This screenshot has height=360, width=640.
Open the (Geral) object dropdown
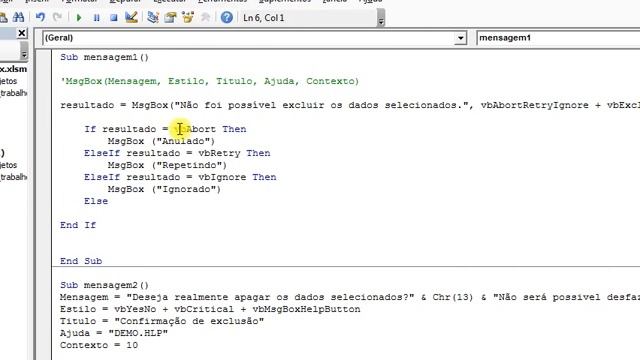point(460,38)
